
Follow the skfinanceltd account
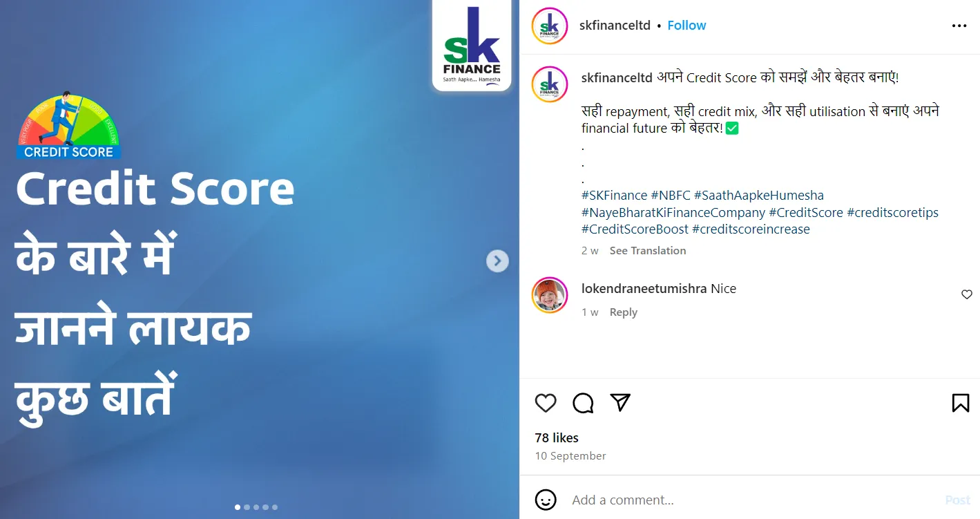(x=686, y=26)
